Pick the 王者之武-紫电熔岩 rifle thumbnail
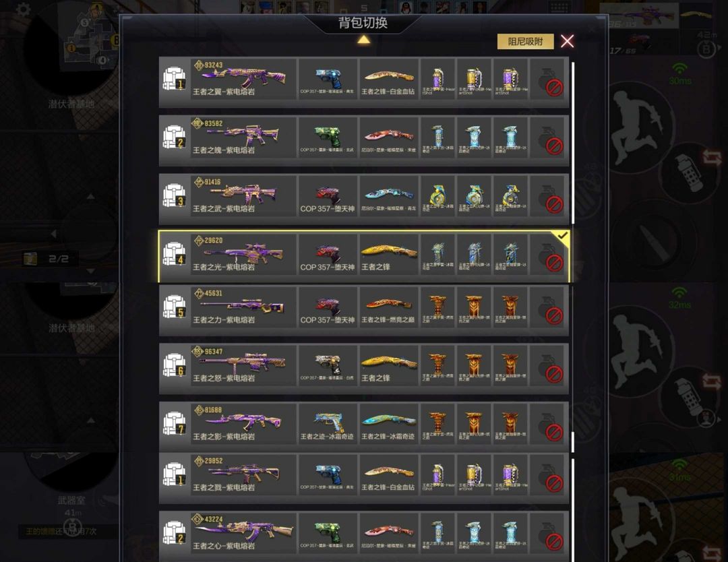 click(243, 195)
